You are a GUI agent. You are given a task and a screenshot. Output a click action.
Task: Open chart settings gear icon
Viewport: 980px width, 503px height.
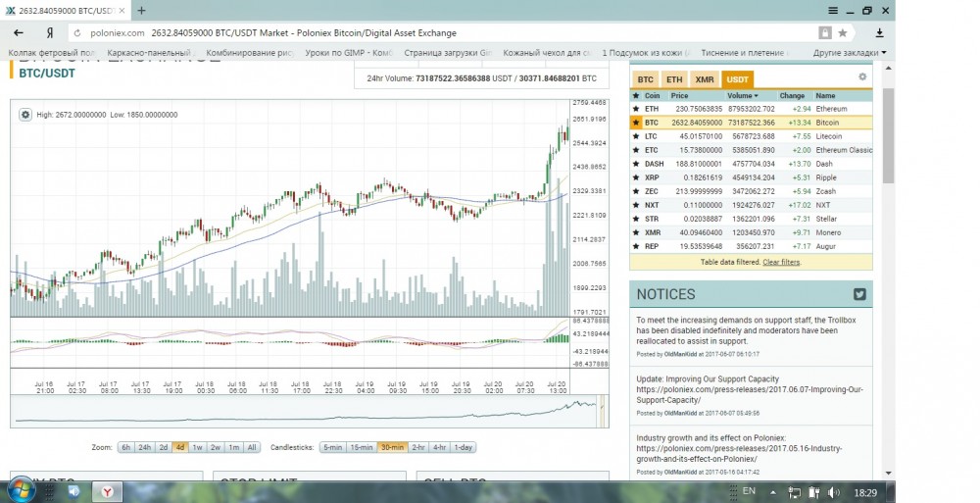[25, 115]
